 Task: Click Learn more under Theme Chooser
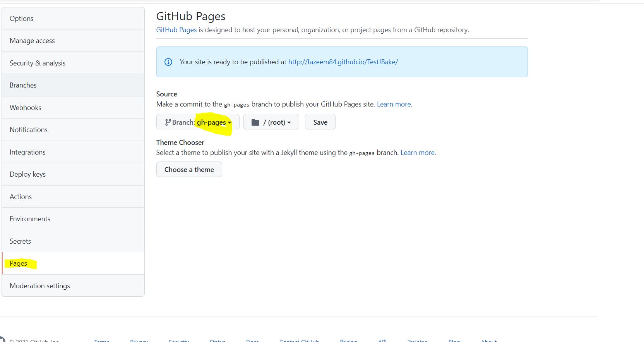click(418, 153)
